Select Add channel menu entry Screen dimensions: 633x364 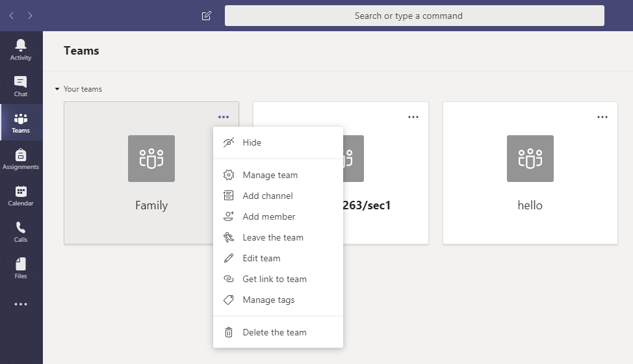pos(267,196)
